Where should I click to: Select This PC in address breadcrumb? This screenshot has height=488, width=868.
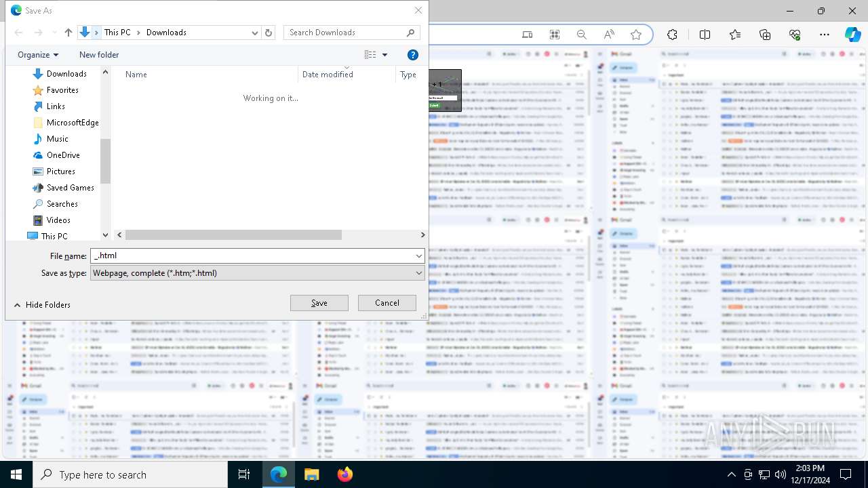(117, 33)
